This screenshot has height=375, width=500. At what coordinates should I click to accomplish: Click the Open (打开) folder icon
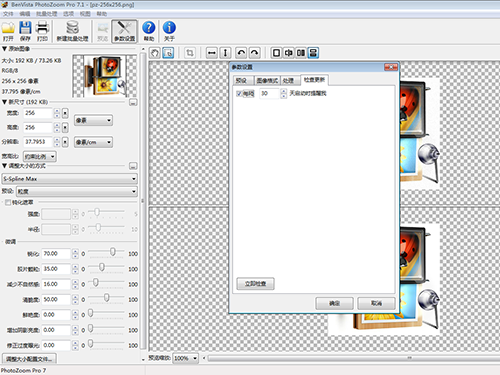tap(8, 28)
